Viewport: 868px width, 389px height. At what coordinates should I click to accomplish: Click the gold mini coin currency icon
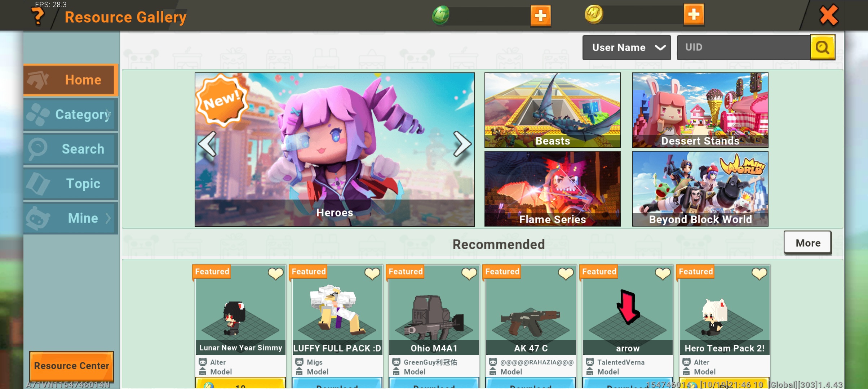point(593,14)
